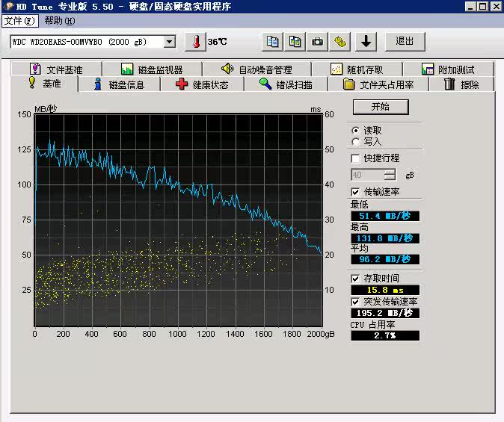
Task: Open the 帮助(H) menu
Action: 59,21
